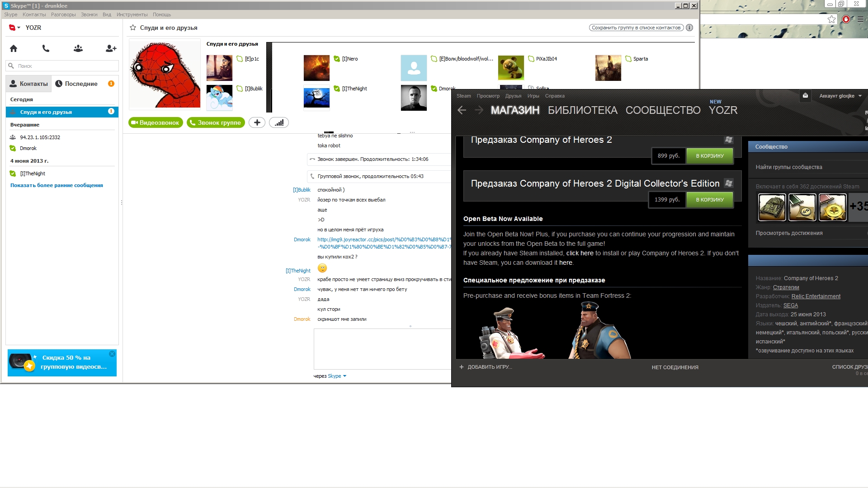Viewport: 868px width, 488px height.
Task: Open the Skype dial pad phone icon
Action: [x=46, y=48]
